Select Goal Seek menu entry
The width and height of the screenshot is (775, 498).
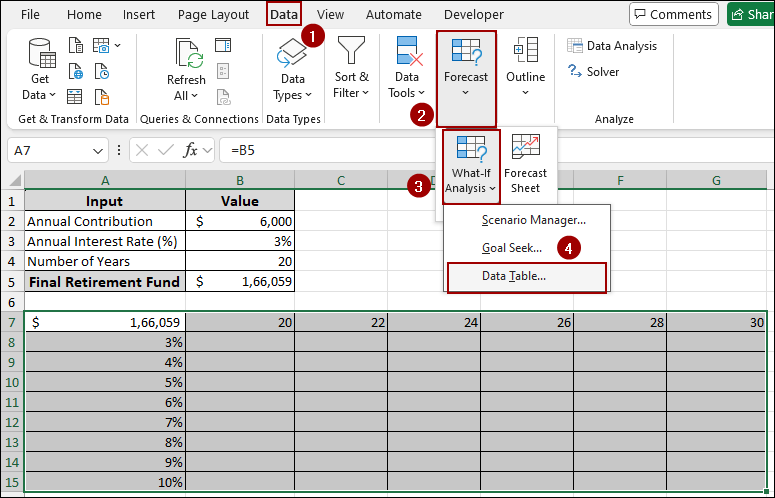coord(512,247)
